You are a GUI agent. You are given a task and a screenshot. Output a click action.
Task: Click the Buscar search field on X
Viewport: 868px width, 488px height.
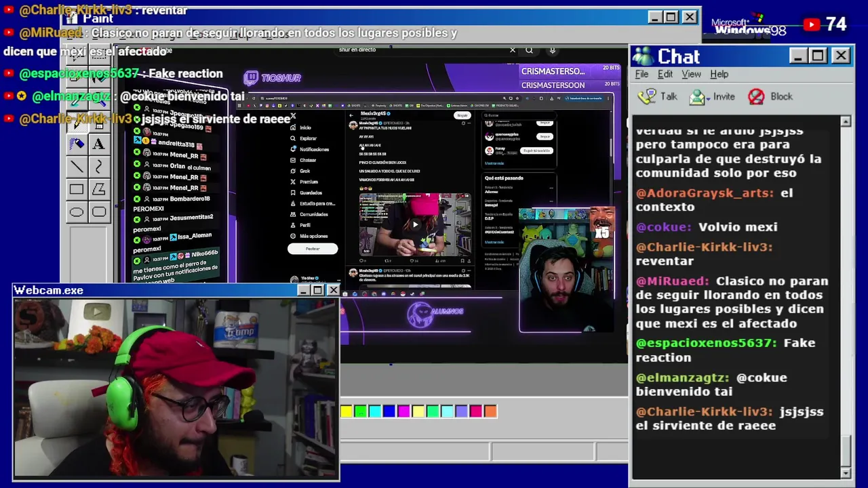519,115
